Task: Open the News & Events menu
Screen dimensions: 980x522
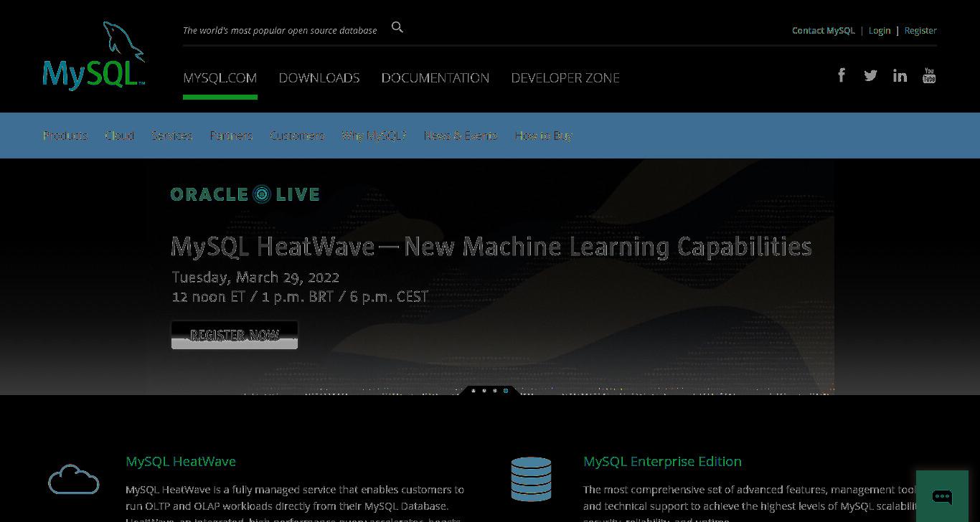Action: click(x=461, y=136)
